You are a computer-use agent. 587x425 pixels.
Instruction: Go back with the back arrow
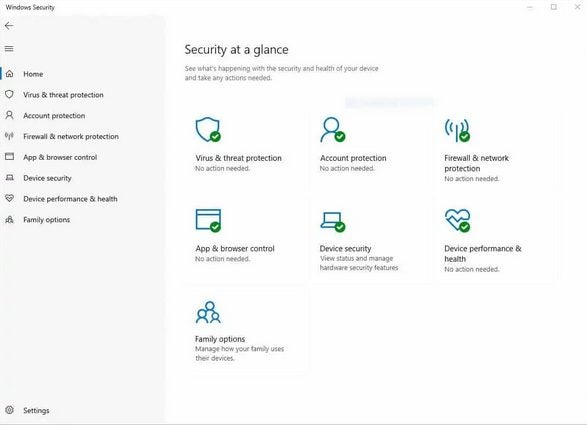point(9,25)
